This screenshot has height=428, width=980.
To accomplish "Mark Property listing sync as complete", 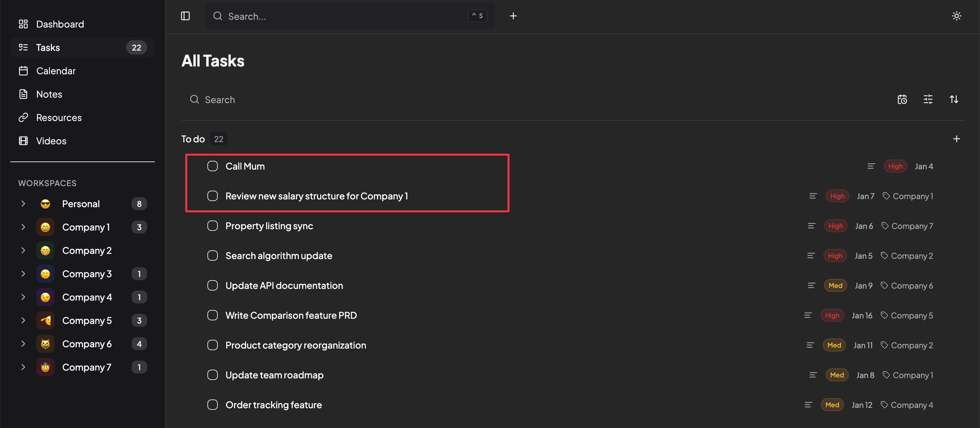I will tap(212, 226).
